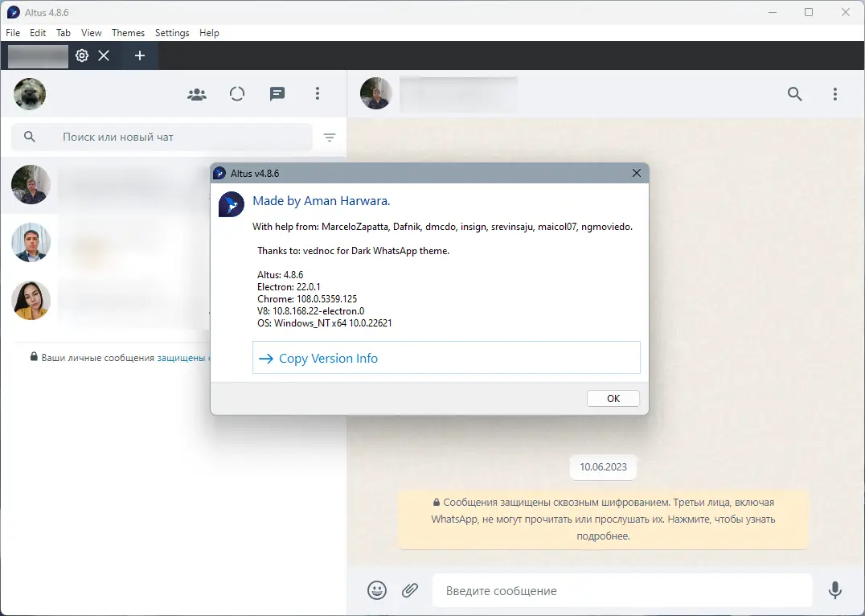Open the sidebar three-dot menu
This screenshot has width=865, height=616.
318,94
